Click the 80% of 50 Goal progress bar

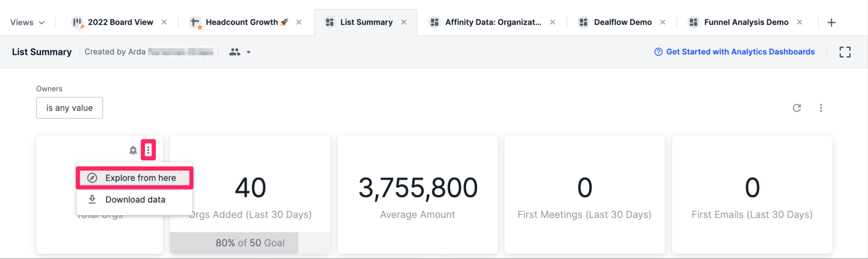250,243
